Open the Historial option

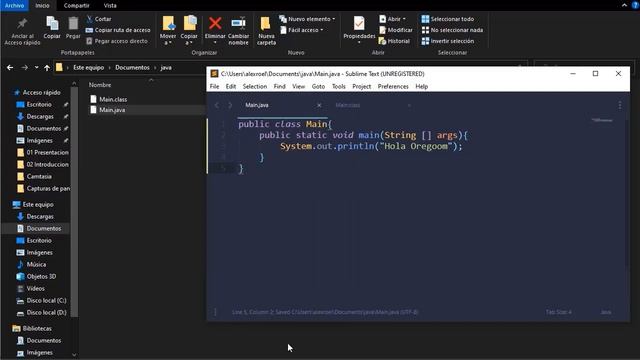(394, 41)
